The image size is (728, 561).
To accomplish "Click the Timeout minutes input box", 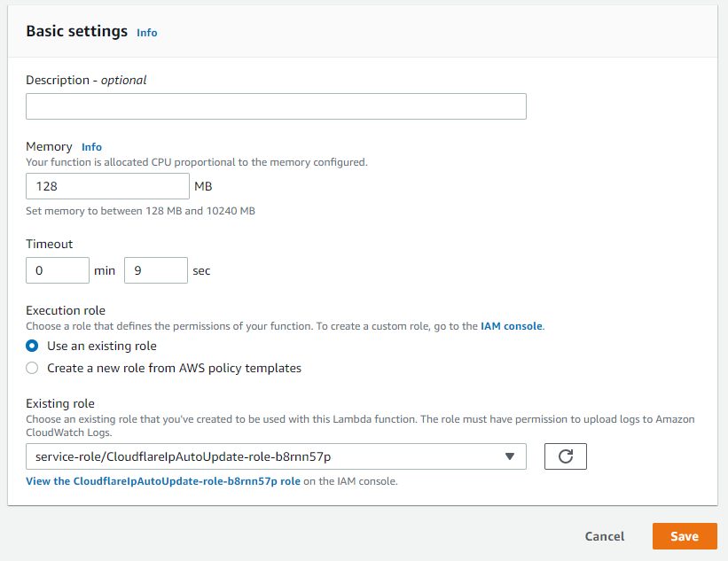I will pyautogui.click(x=58, y=270).
